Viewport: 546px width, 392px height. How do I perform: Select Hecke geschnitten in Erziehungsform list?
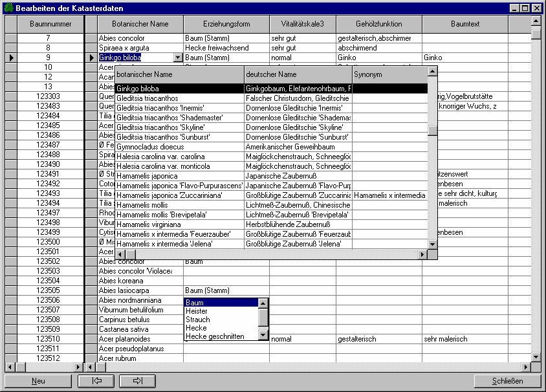click(x=221, y=336)
